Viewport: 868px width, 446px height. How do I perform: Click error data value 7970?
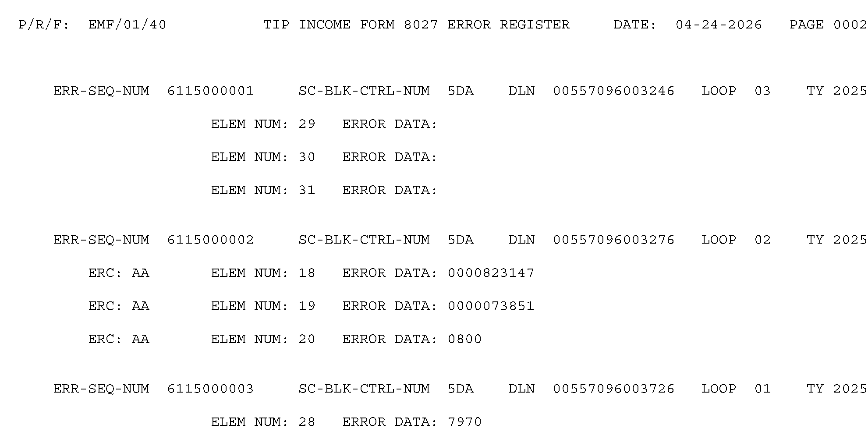[x=464, y=422]
